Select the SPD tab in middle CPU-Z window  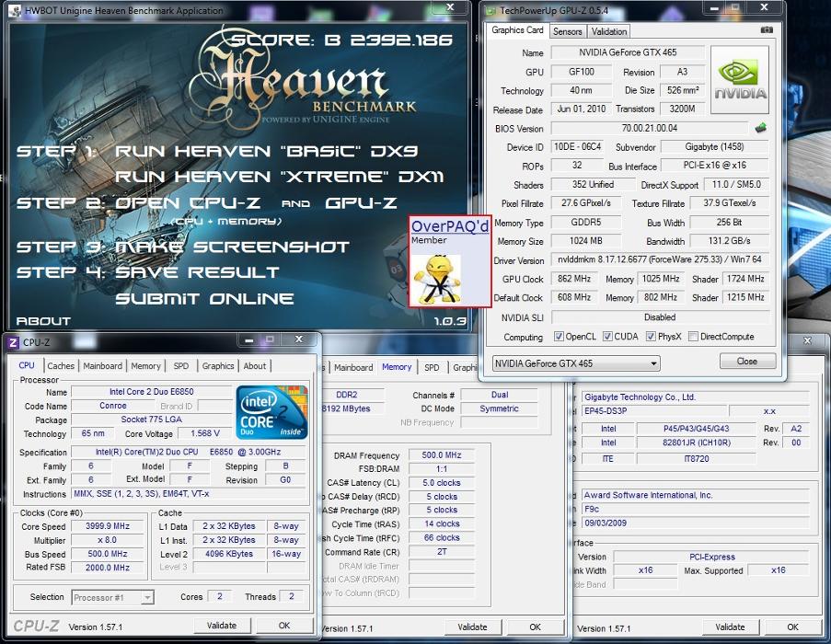click(432, 368)
